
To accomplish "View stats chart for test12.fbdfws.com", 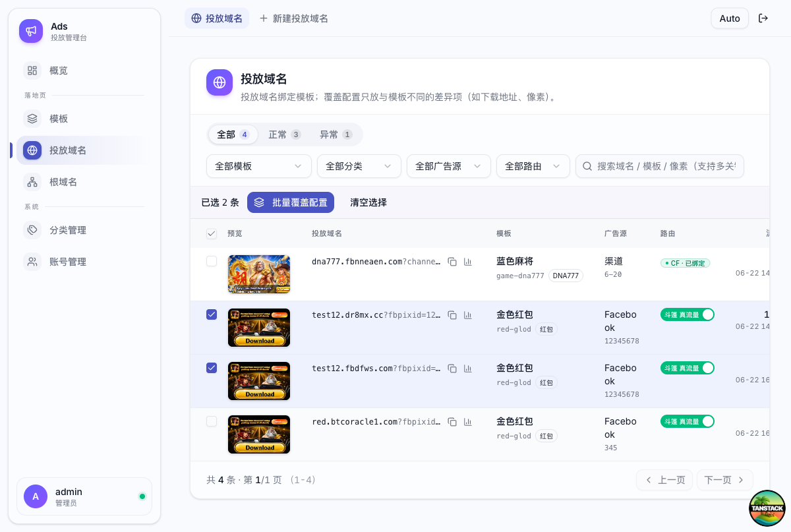I will (468, 369).
